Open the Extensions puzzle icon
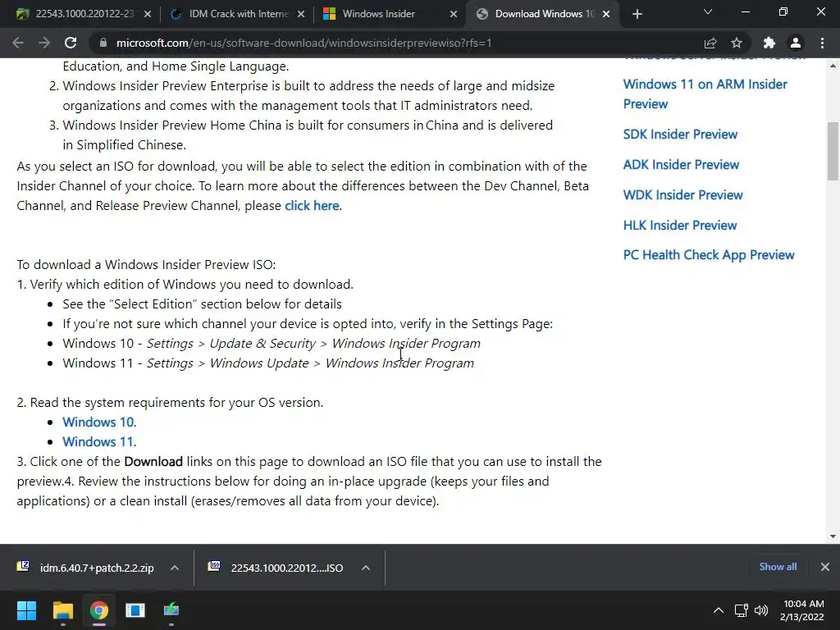 coord(769,43)
